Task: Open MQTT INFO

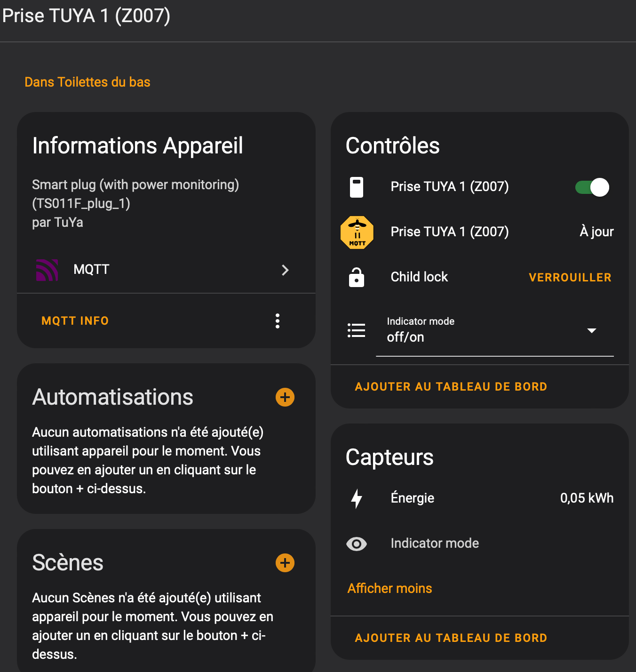Action: 75,321
